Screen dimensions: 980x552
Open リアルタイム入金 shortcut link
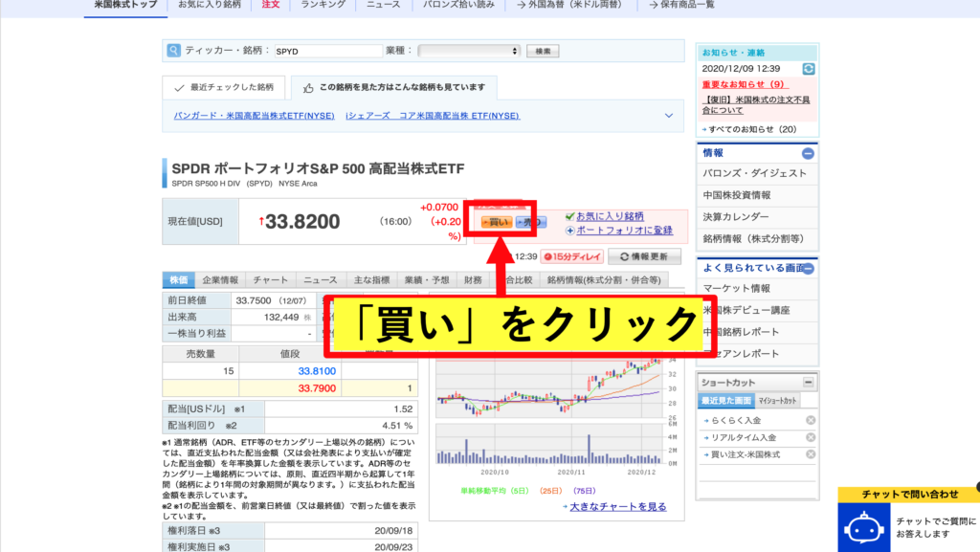743,437
